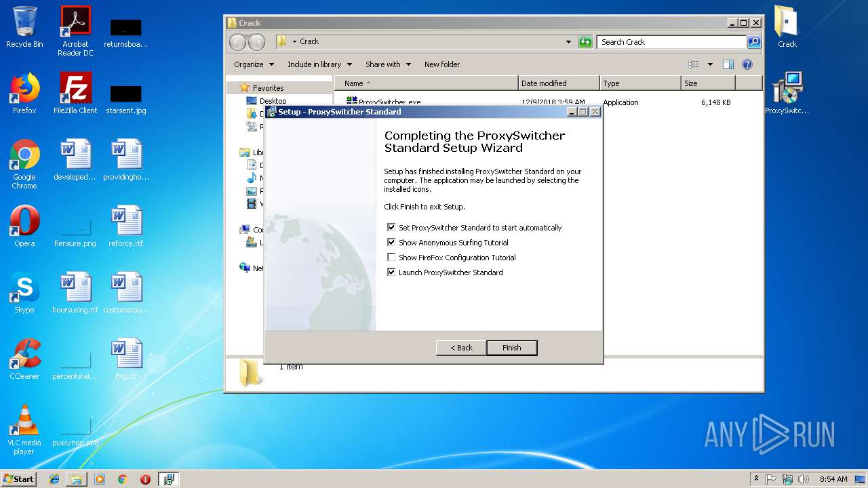Click the Finish button
868x488 pixels.
[x=512, y=348]
